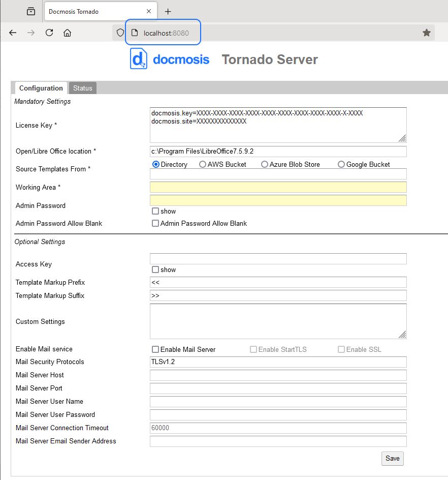Click into the License Key textarea
Viewport: 448px width, 480px height.
click(278, 125)
